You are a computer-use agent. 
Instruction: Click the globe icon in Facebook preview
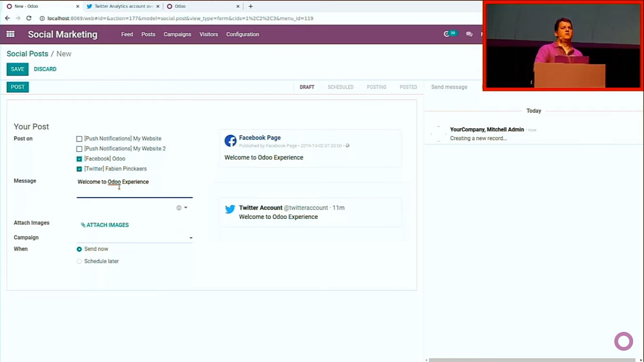[x=347, y=146]
